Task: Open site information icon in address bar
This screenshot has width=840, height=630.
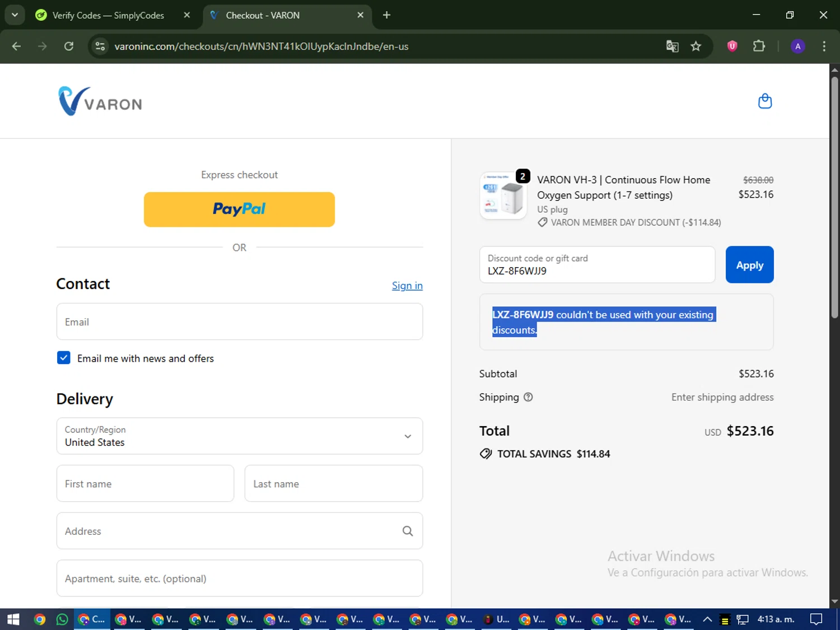Action: [100, 46]
